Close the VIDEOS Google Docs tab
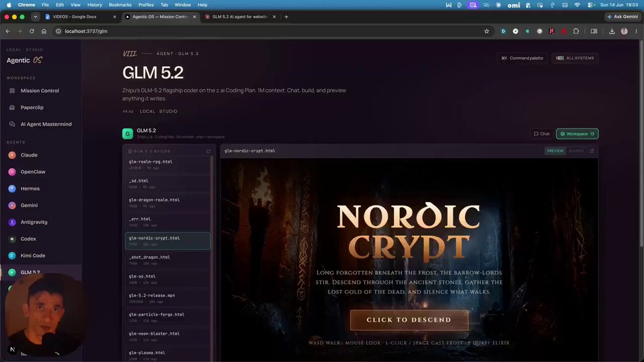The image size is (644, 362). (114, 17)
